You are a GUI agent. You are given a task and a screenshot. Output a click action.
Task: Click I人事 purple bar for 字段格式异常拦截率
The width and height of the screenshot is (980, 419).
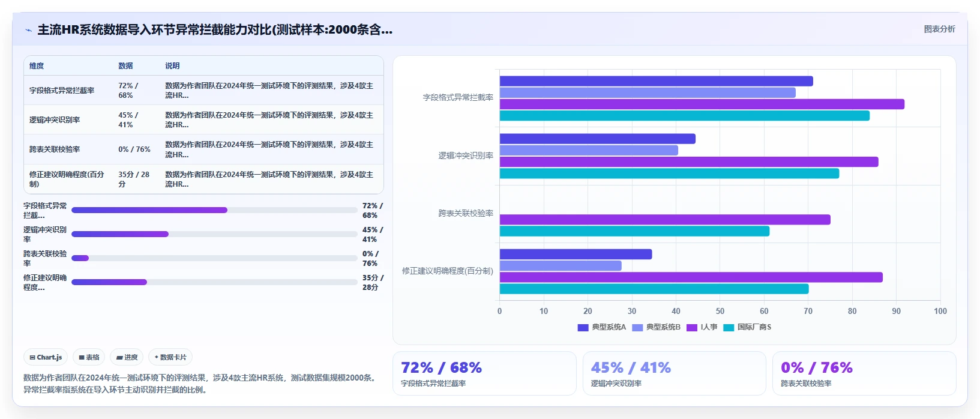point(702,104)
